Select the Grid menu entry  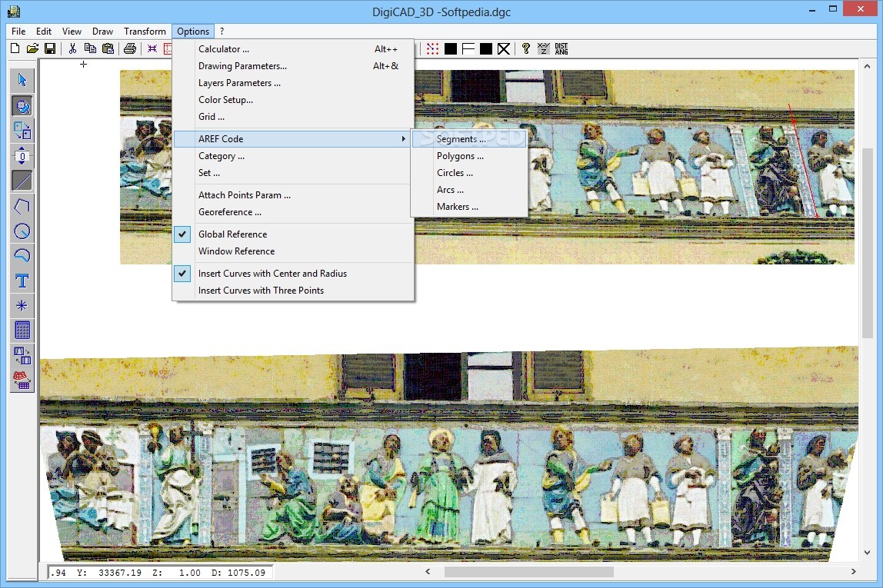pos(293,117)
